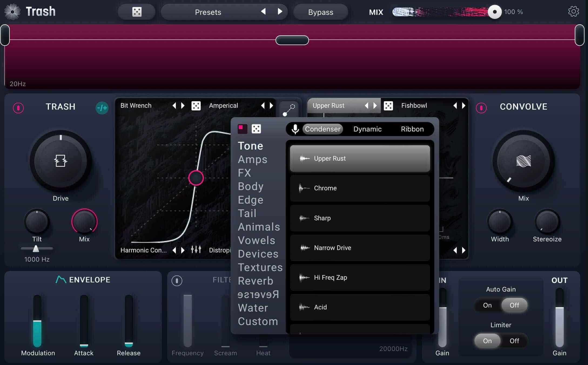Toggle the Trash module power button
The height and width of the screenshot is (365, 588).
click(x=18, y=108)
